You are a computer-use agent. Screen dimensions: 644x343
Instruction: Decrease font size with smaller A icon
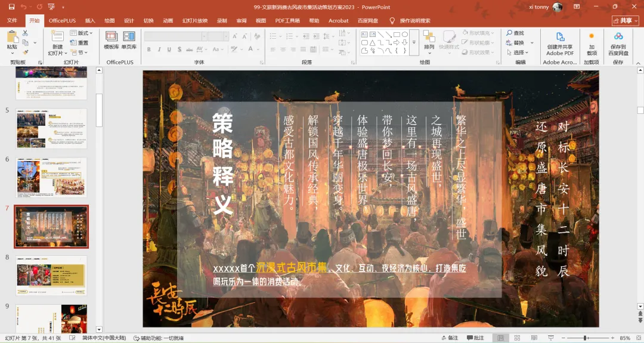point(245,36)
